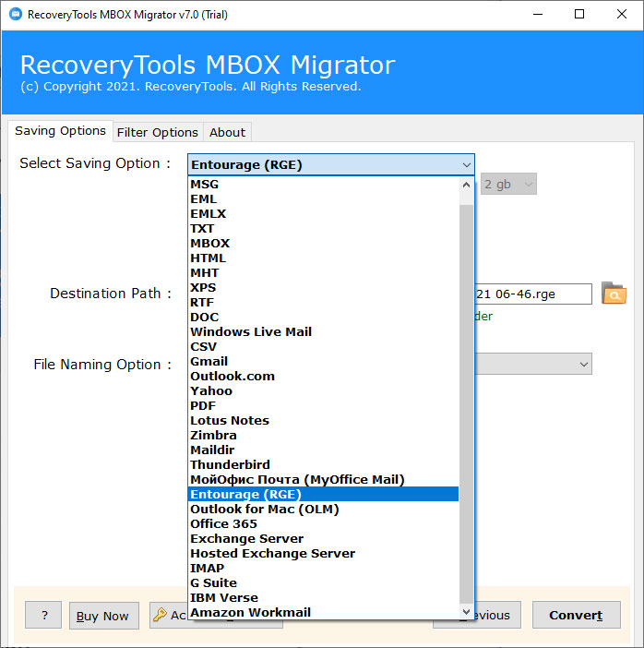Choose Yahoo from the list
644x648 pixels.
point(324,391)
